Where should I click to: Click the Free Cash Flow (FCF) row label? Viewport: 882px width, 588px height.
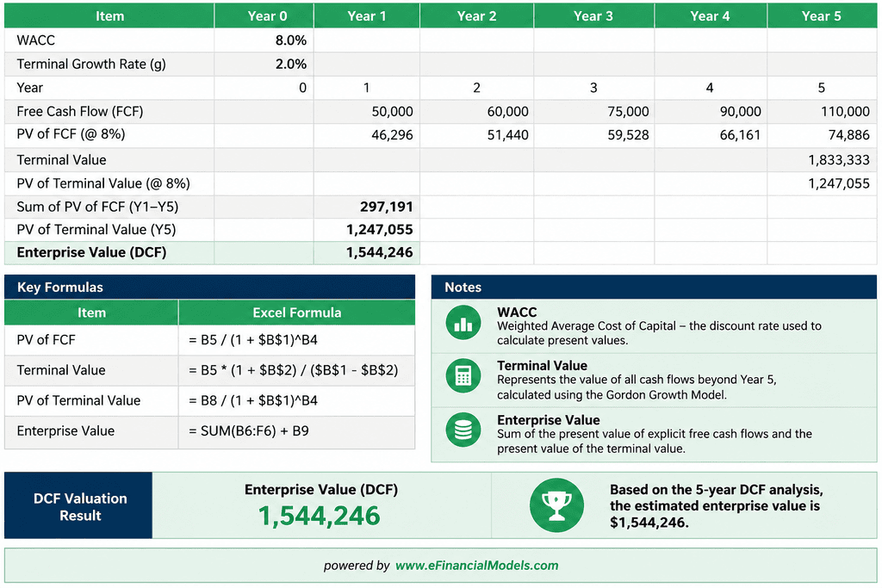tap(80, 111)
